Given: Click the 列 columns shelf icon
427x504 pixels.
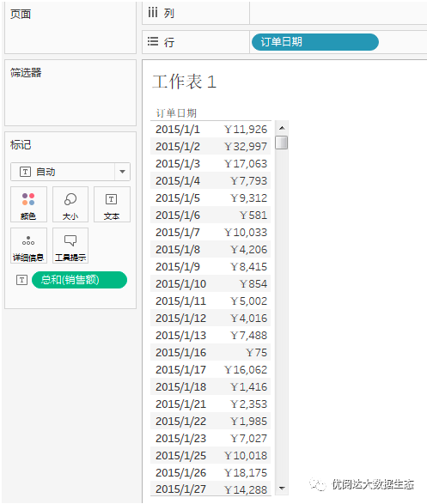Looking at the screenshot, I should pos(153,13).
